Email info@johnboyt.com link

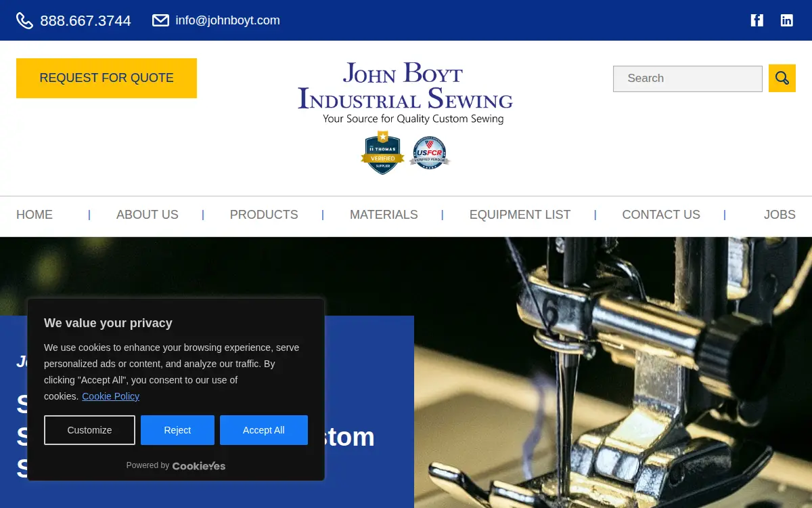tap(227, 20)
